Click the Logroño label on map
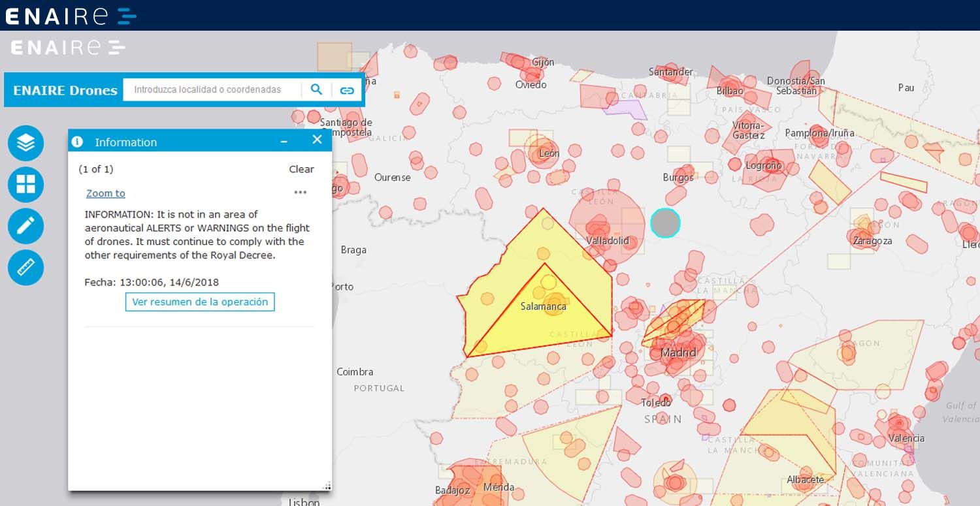The width and height of the screenshot is (980, 506). click(764, 166)
